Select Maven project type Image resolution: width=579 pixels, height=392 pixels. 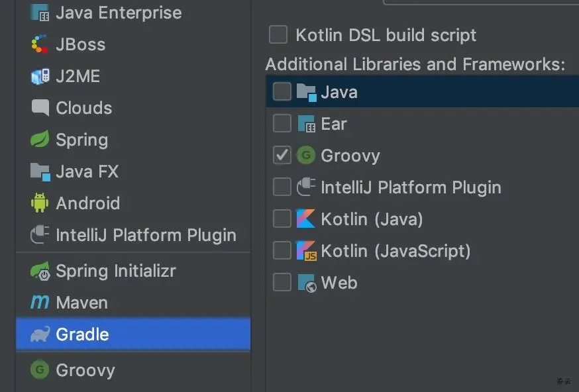133,303
